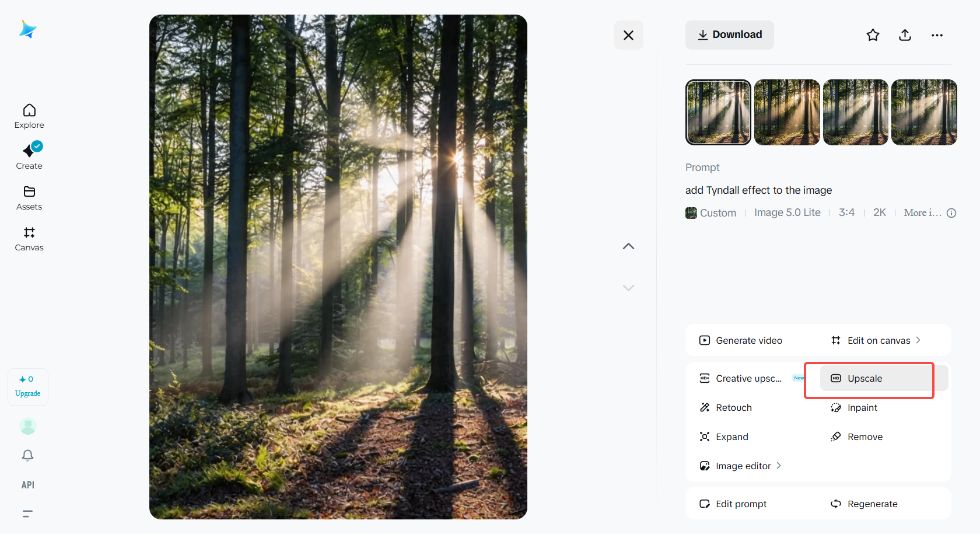
Task: Show more info about generation settings
Action: click(951, 213)
